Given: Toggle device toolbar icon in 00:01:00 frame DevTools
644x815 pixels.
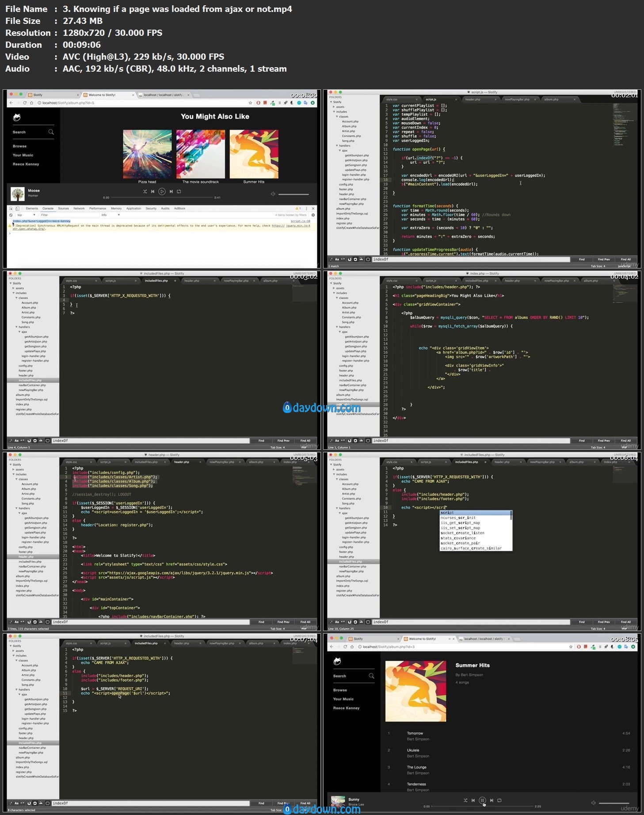Looking at the screenshot, I should (17, 208).
